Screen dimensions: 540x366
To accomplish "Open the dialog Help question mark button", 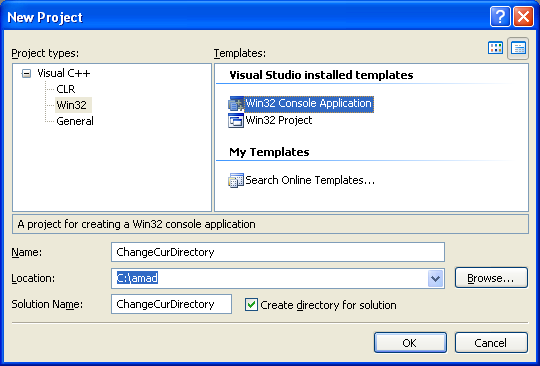I will coord(500,17).
